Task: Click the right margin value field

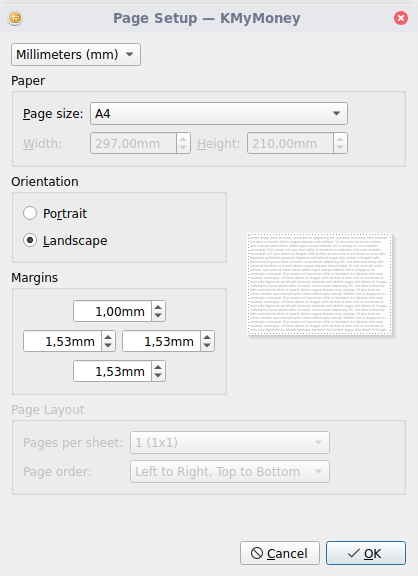Action: [161, 341]
